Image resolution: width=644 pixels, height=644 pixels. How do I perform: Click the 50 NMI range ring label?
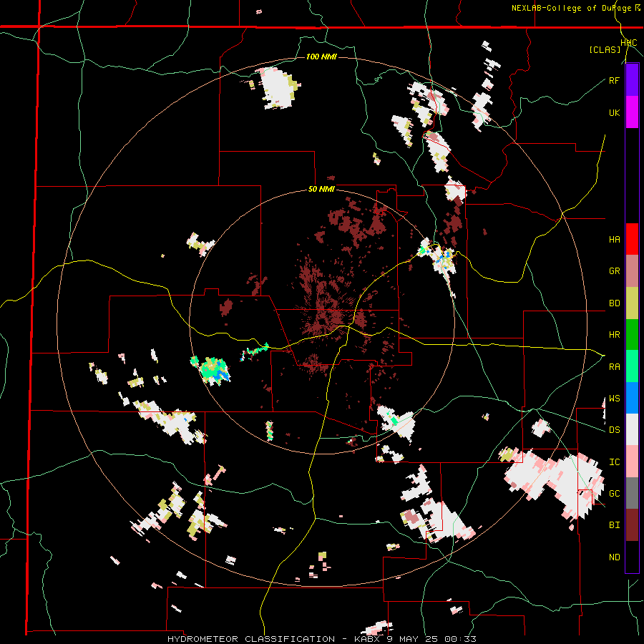321,190
